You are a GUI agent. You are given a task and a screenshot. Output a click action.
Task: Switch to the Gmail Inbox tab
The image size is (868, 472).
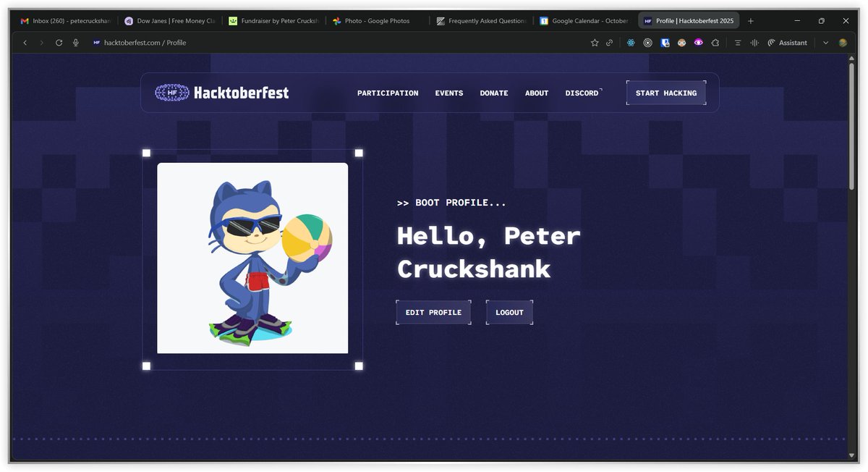tap(65, 21)
